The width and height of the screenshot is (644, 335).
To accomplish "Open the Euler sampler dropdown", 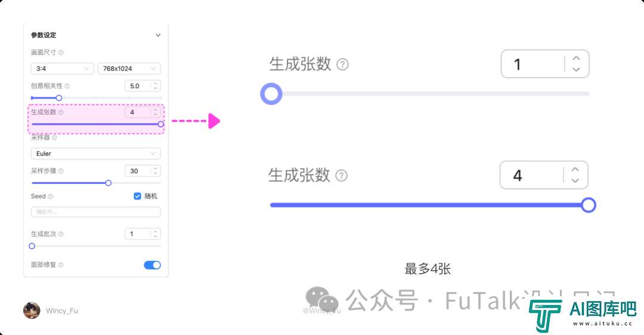I will (x=95, y=153).
